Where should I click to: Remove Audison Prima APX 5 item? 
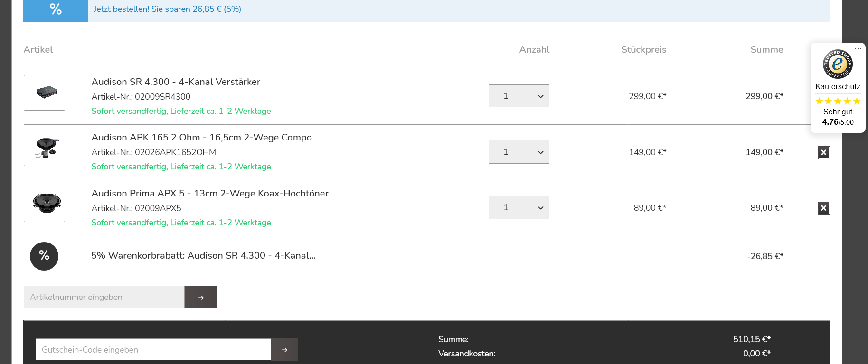click(x=823, y=208)
